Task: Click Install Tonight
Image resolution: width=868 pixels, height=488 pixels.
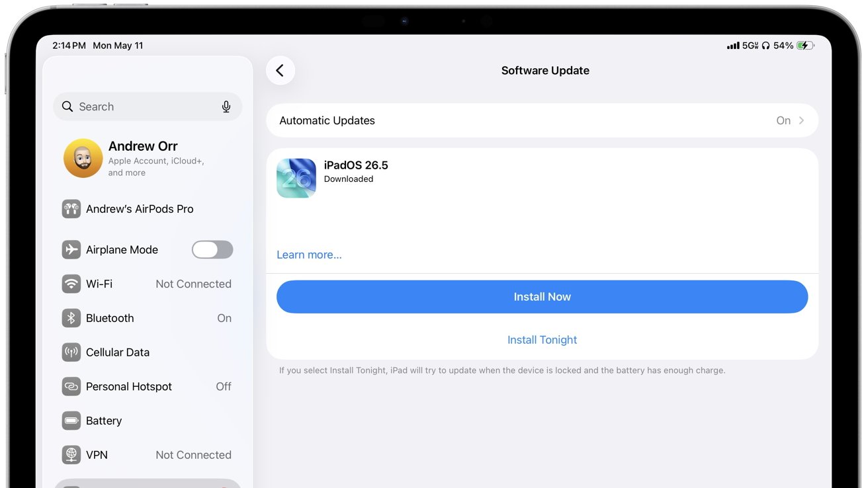Action: click(x=542, y=340)
